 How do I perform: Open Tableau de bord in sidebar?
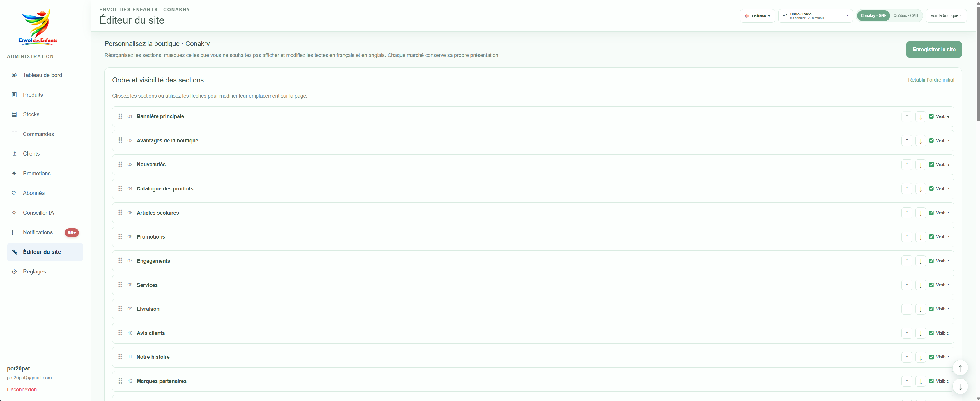pyautogui.click(x=45, y=75)
